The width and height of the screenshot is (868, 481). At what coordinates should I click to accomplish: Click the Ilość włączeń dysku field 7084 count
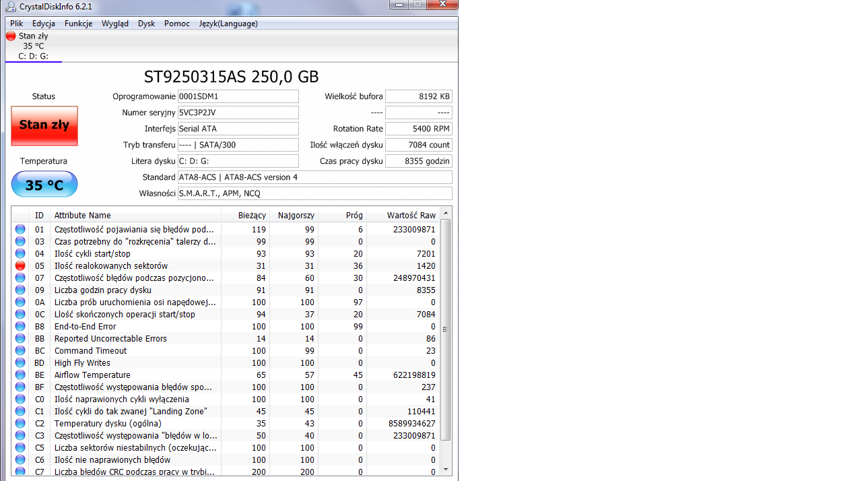tap(419, 145)
